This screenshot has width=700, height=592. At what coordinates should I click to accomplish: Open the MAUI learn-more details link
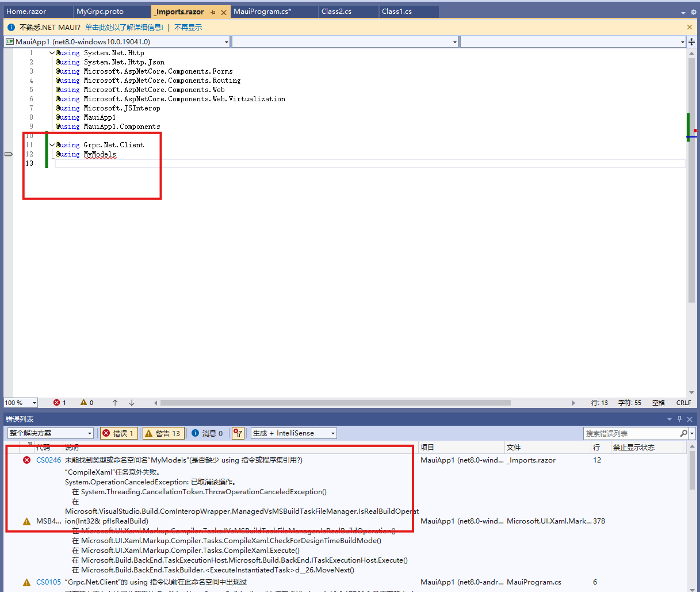[124, 27]
